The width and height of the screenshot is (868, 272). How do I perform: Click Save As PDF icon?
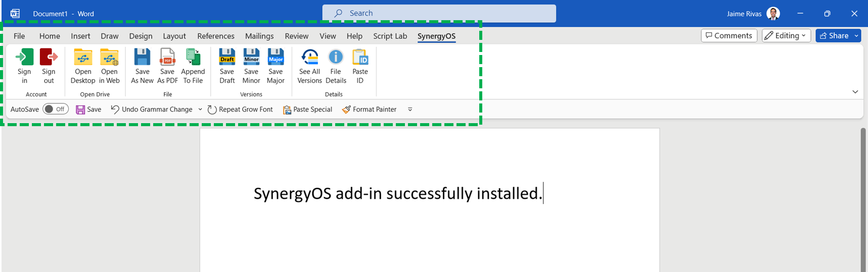point(167,57)
